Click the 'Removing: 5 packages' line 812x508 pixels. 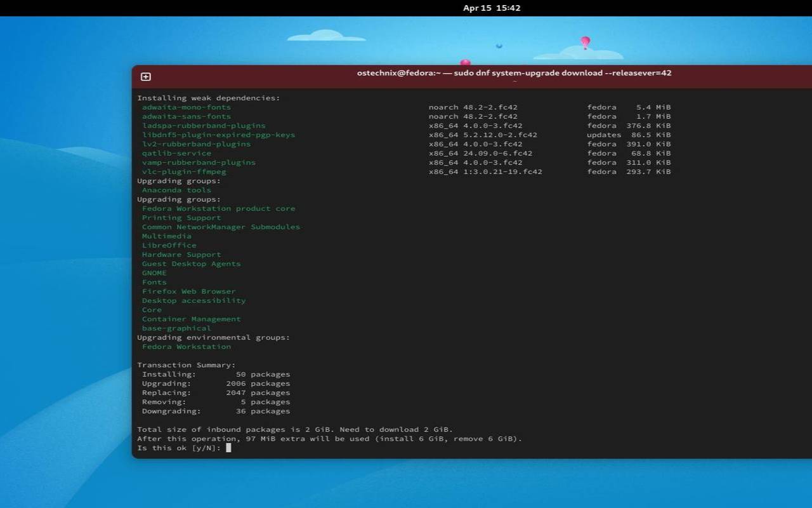(x=216, y=402)
